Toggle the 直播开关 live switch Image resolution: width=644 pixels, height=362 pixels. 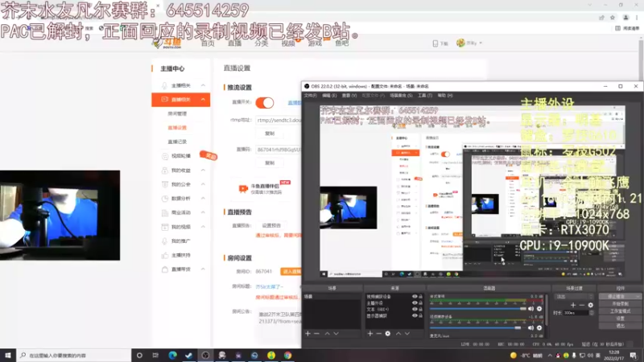tap(265, 103)
